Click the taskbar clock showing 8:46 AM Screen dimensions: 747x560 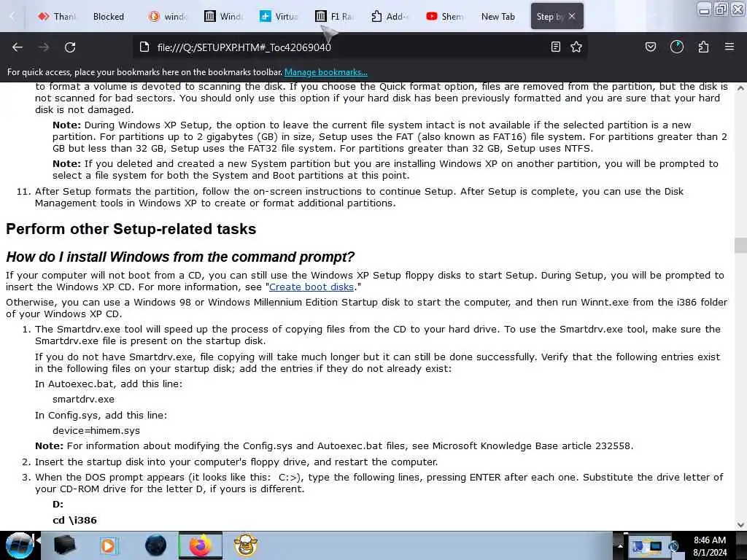tap(710, 546)
